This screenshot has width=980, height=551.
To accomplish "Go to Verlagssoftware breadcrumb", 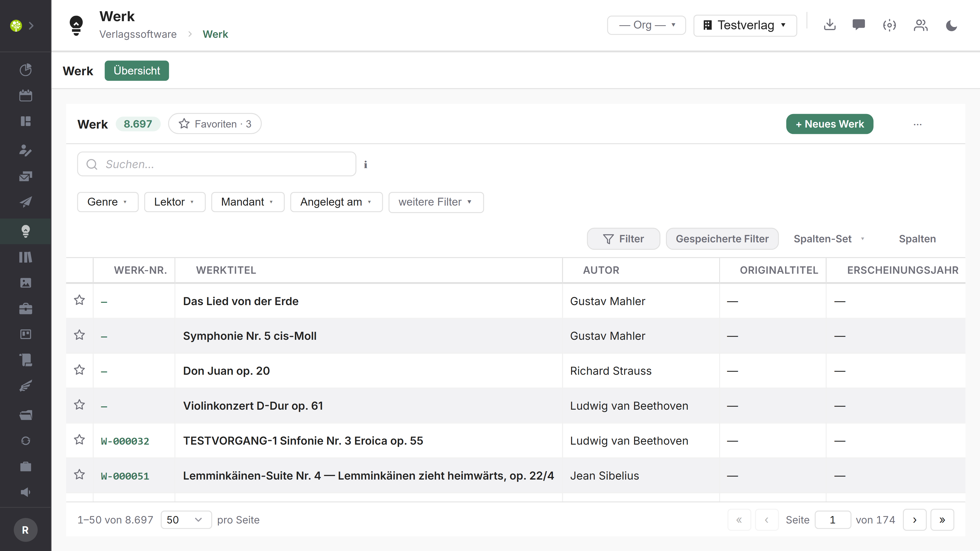I will (138, 34).
